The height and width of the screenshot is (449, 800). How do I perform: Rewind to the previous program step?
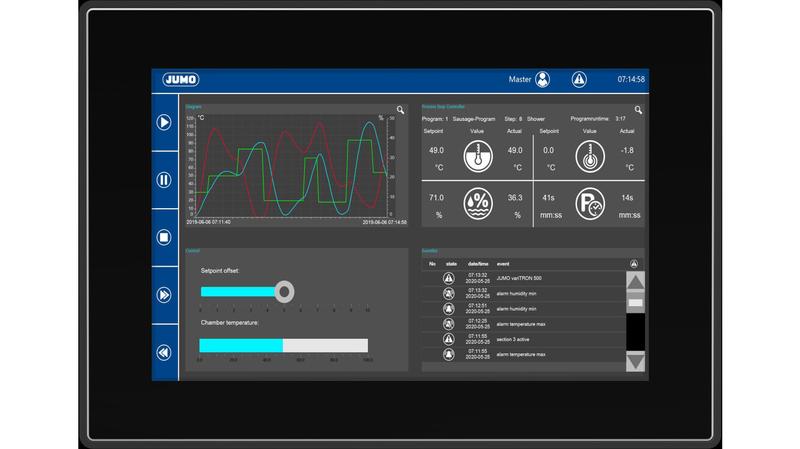(x=164, y=352)
